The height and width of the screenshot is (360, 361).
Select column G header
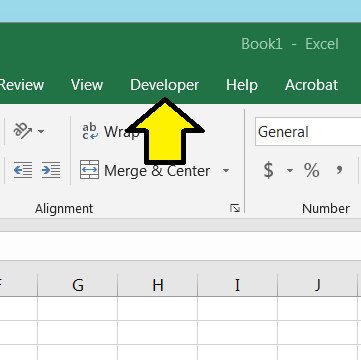coord(78,285)
